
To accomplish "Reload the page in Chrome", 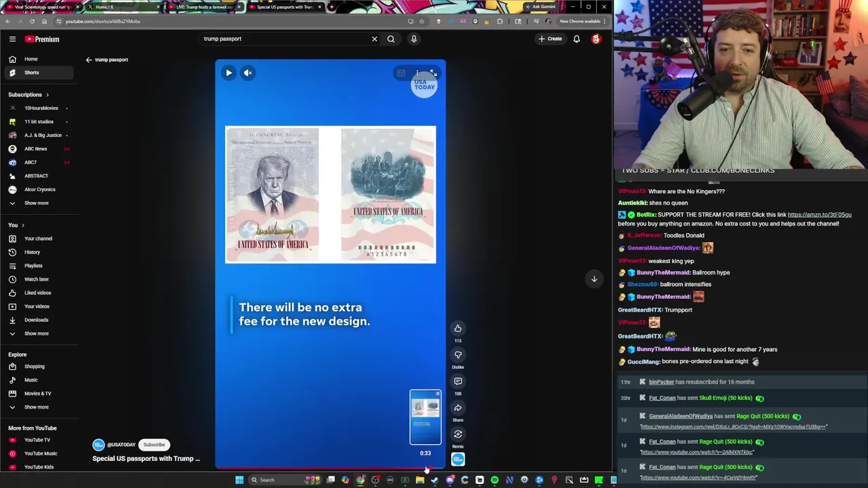I will 32,21.
